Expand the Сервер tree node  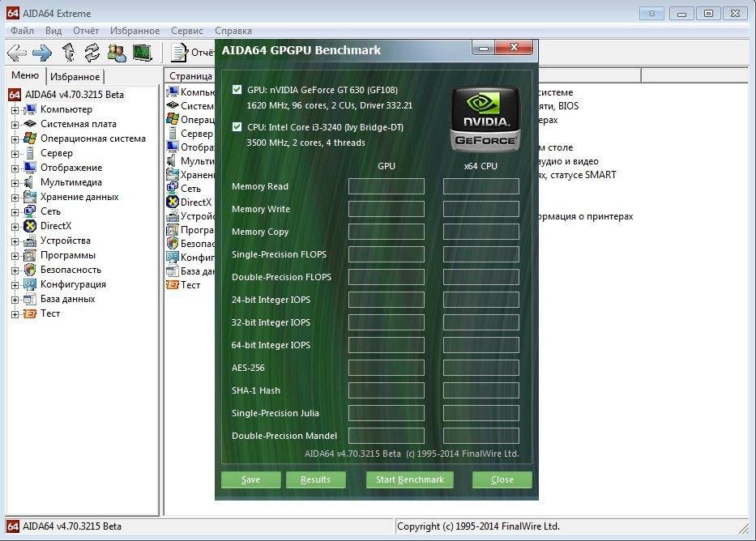(15, 154)
